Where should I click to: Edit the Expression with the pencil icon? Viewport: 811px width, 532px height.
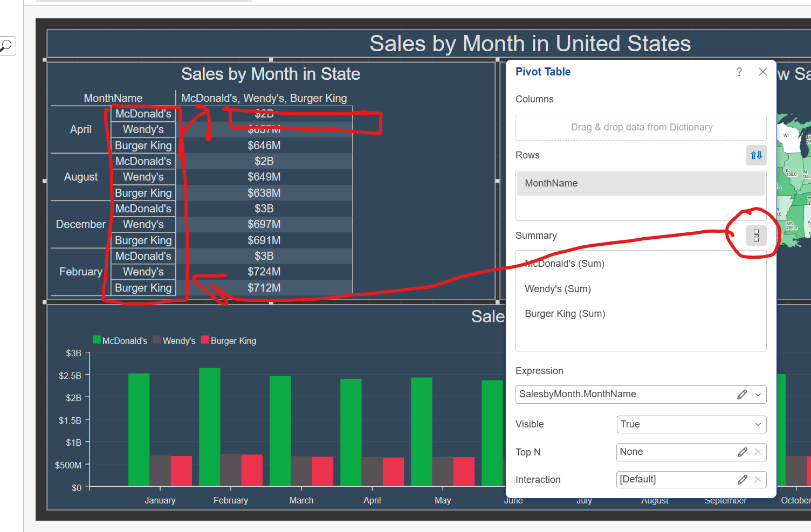(742, 395)
